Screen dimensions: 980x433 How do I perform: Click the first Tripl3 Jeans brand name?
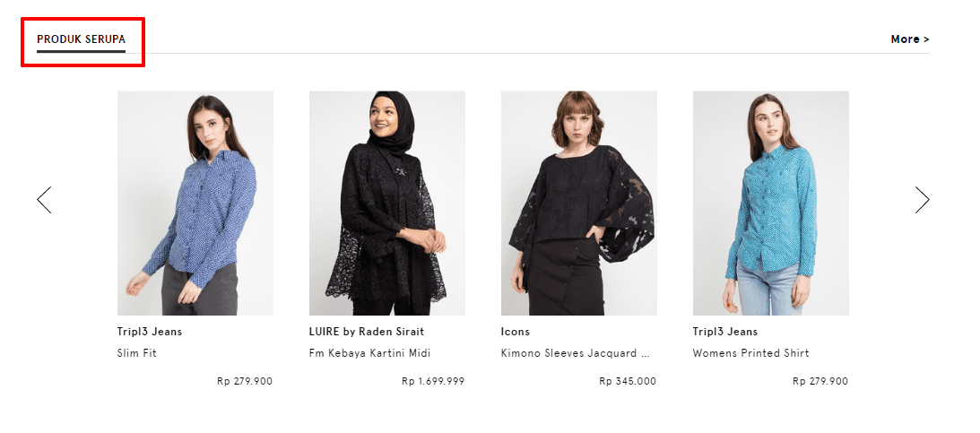(x=150, y=332)
